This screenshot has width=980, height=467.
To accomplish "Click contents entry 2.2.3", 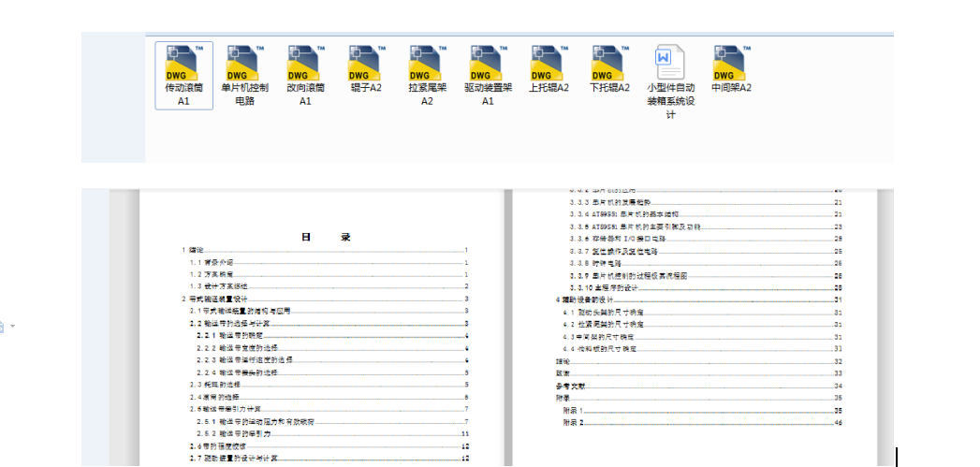I will [333, 360].
